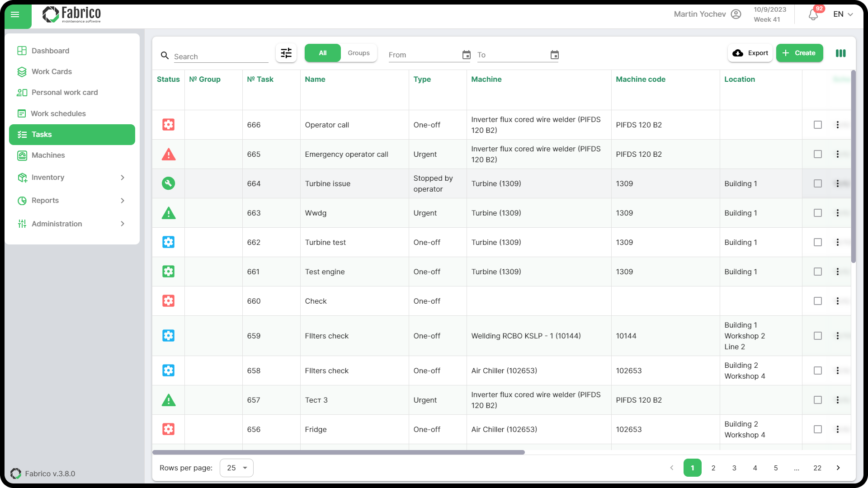Click the From date calendar icon

click(466, 55)
